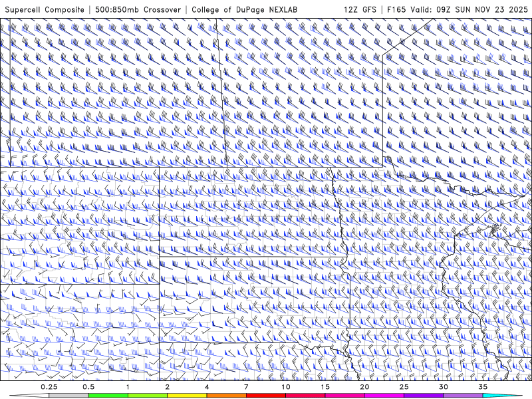Viewport: 532px width, 399px height.
Task: Click the "500:850mb Crossover" header label
Action: [x=138, y=10]
